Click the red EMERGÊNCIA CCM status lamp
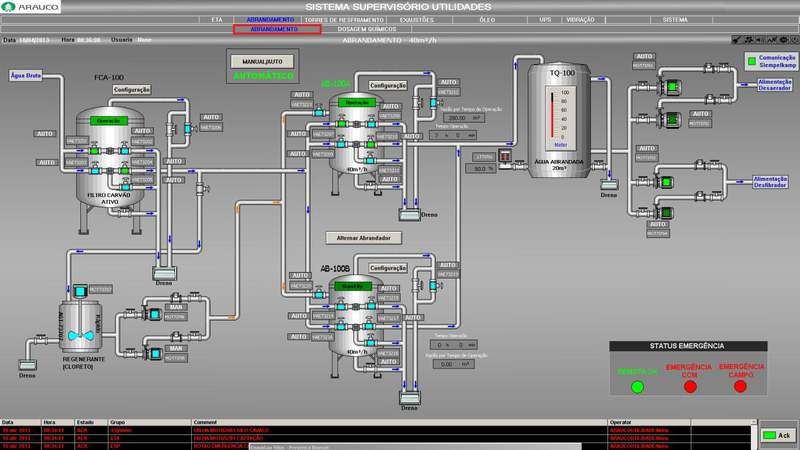 [690, 387]
